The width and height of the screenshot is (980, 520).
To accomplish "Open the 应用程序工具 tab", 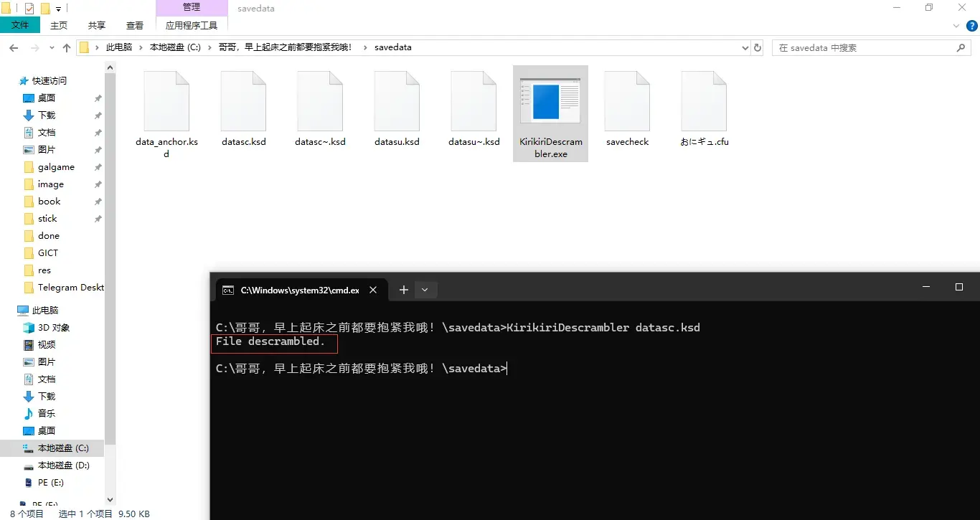I will (192, 25).
